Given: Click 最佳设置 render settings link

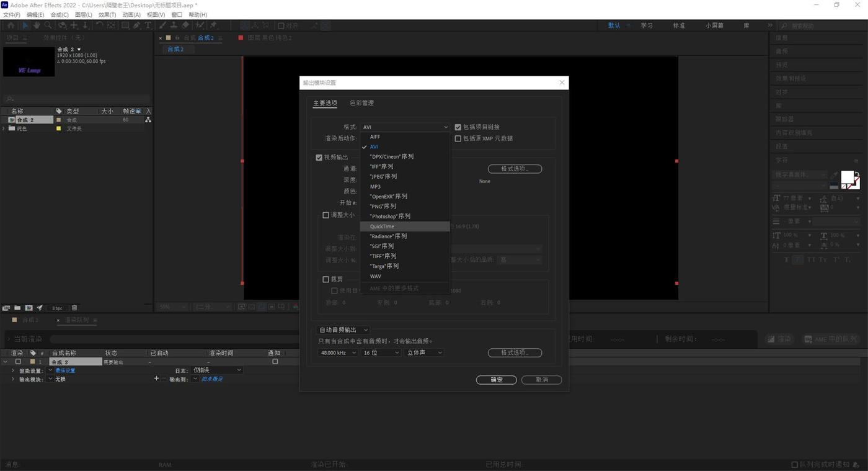Looking at the screenshot, I should click(x=65, y=370).
